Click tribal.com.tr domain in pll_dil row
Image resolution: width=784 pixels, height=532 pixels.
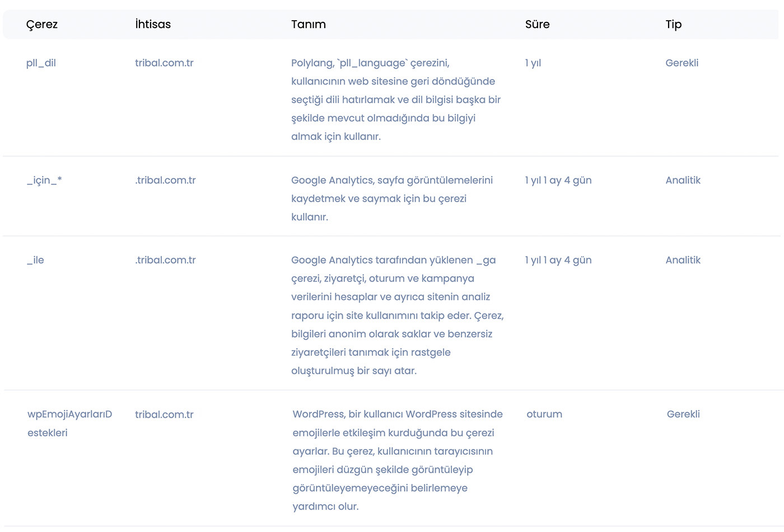tap(164, 63)
